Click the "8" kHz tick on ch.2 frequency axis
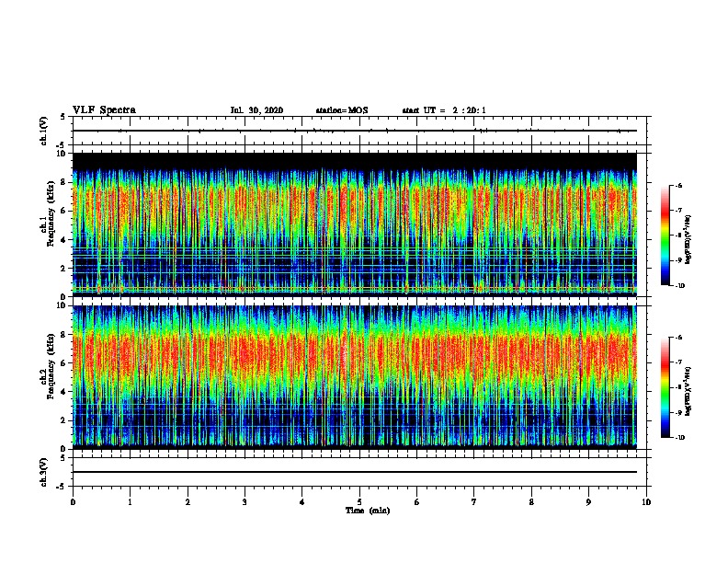The image size is (728, 563). click(64, 335)
